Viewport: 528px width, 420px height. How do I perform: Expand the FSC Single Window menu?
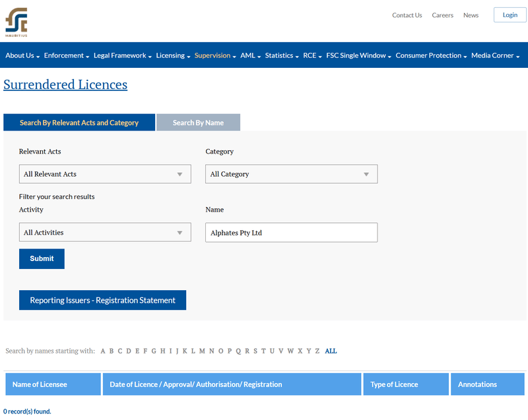[x=358, y=55]
